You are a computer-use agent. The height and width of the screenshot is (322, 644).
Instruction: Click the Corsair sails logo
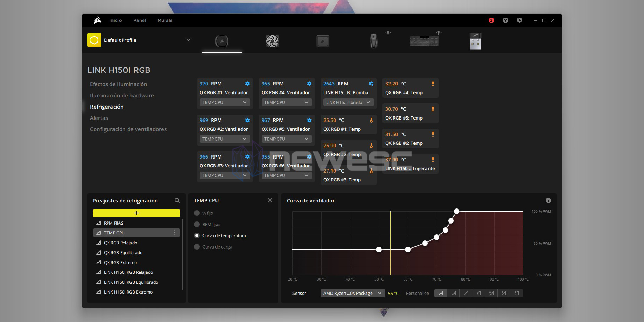pos(97,20)
